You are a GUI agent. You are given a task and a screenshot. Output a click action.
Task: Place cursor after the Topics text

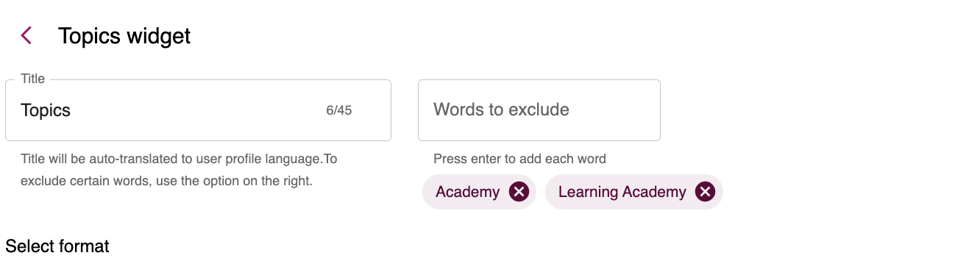pyautogui.click(x=71, y=110)
